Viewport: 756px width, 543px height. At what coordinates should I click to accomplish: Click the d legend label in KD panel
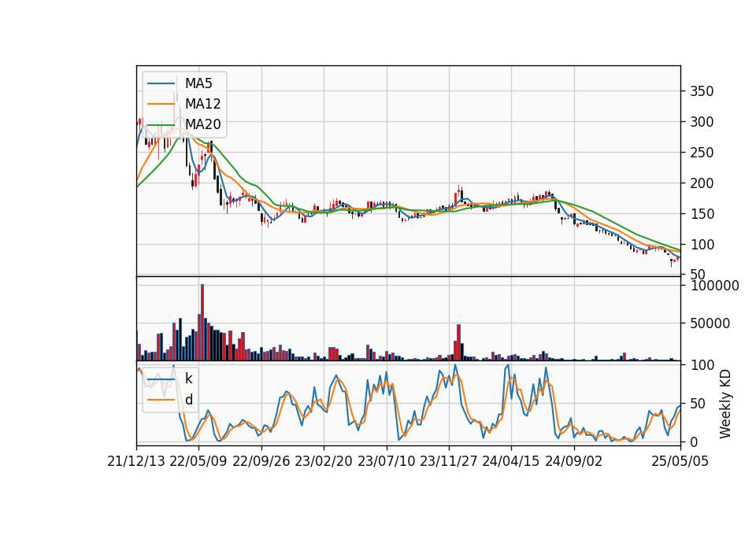pos(189,400)
